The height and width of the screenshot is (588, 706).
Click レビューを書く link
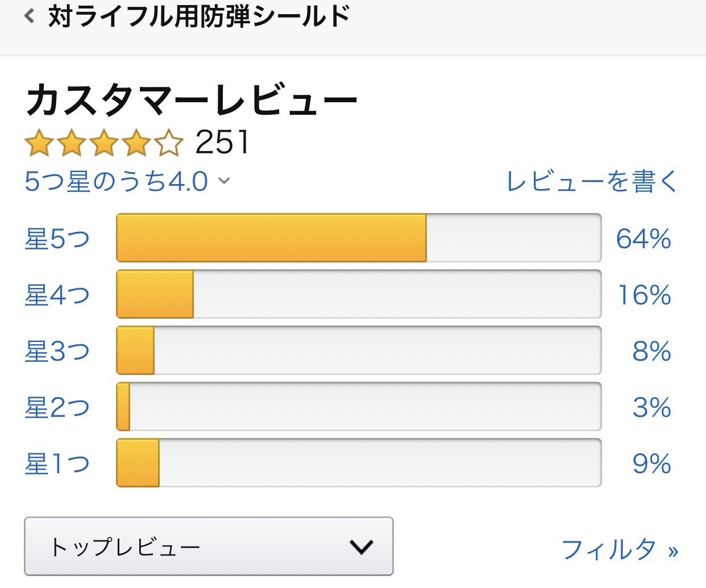[592, 182]
